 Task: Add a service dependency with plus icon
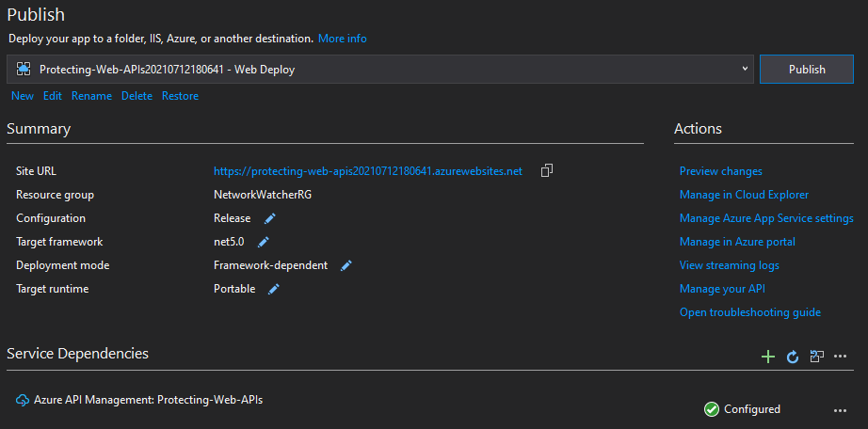(768, 357)
